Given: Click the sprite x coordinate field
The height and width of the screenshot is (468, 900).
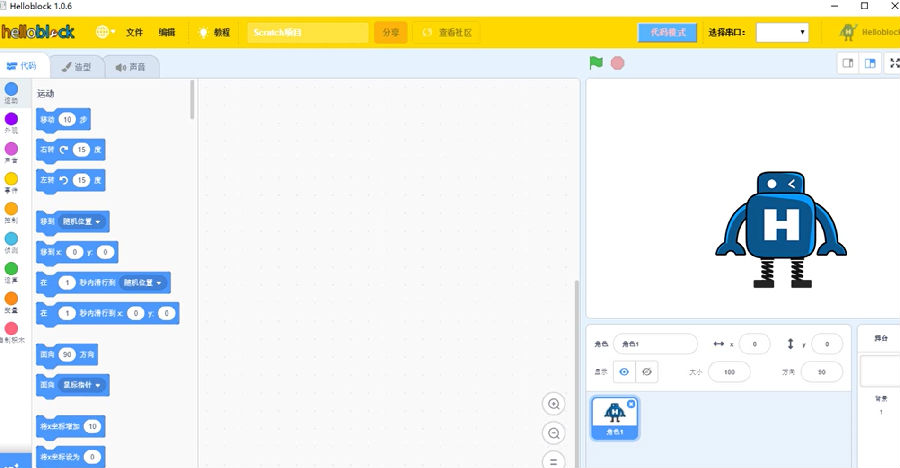Looking at the screenshot, I should 755,344.
